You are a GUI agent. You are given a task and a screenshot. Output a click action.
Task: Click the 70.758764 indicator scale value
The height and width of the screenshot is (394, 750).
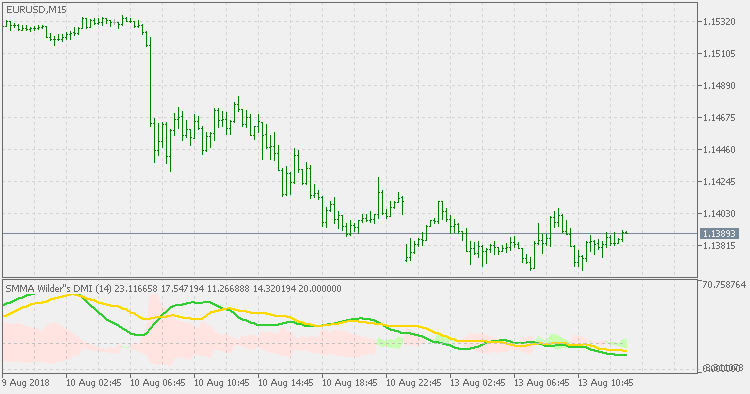(x=724, y=285)
